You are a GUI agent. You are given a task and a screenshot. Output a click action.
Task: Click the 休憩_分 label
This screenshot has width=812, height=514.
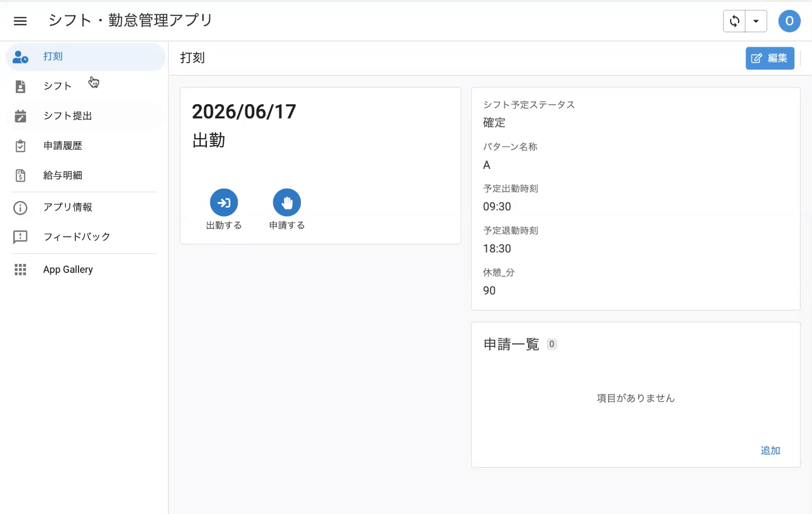point(499,273)
